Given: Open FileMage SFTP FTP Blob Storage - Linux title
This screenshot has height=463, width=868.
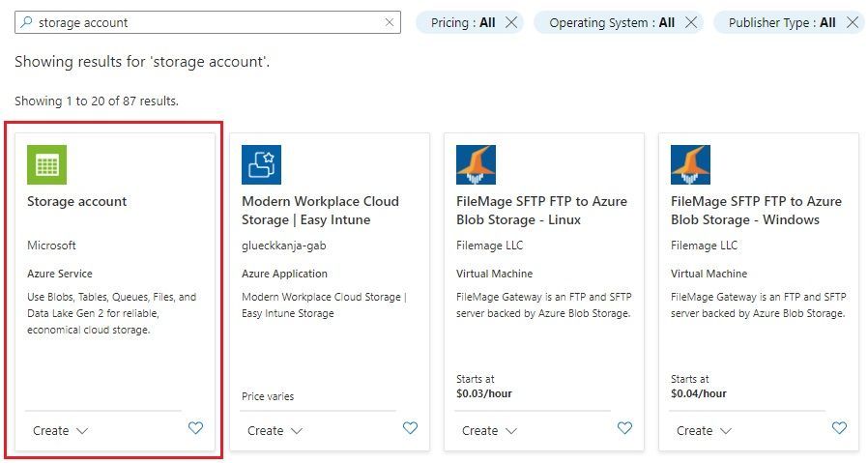Looking at the screenshot, I should (541, 211).
